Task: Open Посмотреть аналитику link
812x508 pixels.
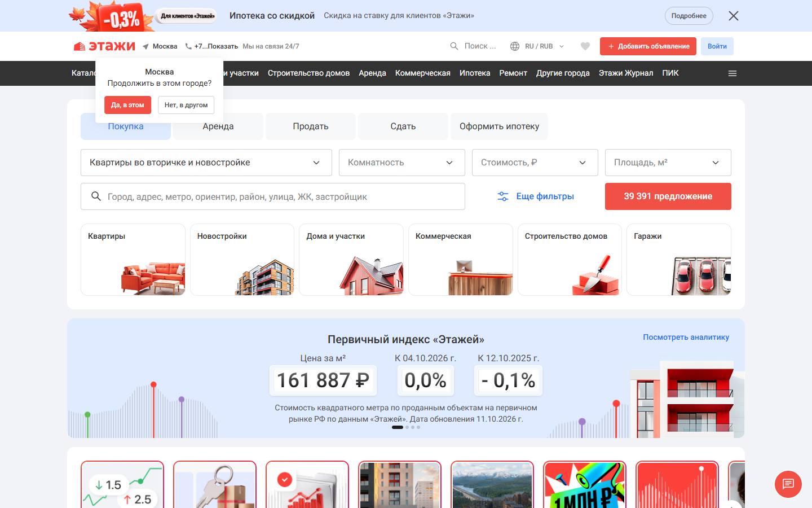Action: [x=686, y=337]
